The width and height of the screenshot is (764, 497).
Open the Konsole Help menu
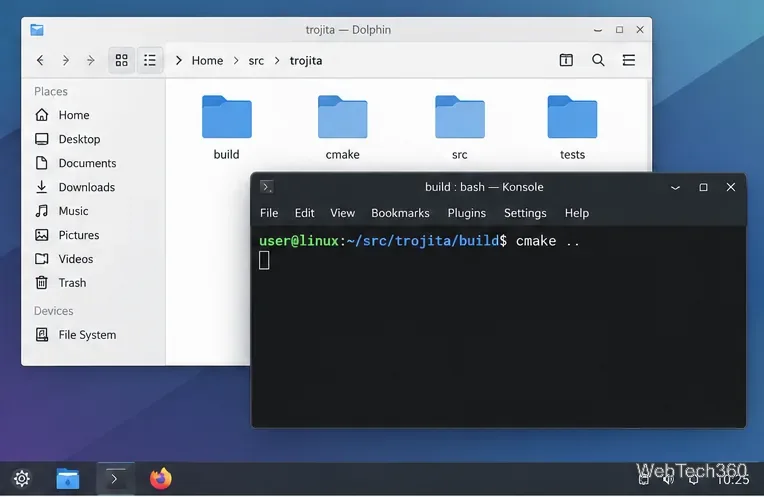tap(577, 213)
